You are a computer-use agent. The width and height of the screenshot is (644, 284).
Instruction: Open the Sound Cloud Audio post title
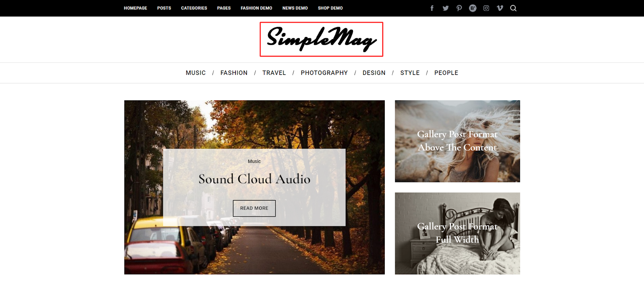pyautogui.click(x=254, y=179)
